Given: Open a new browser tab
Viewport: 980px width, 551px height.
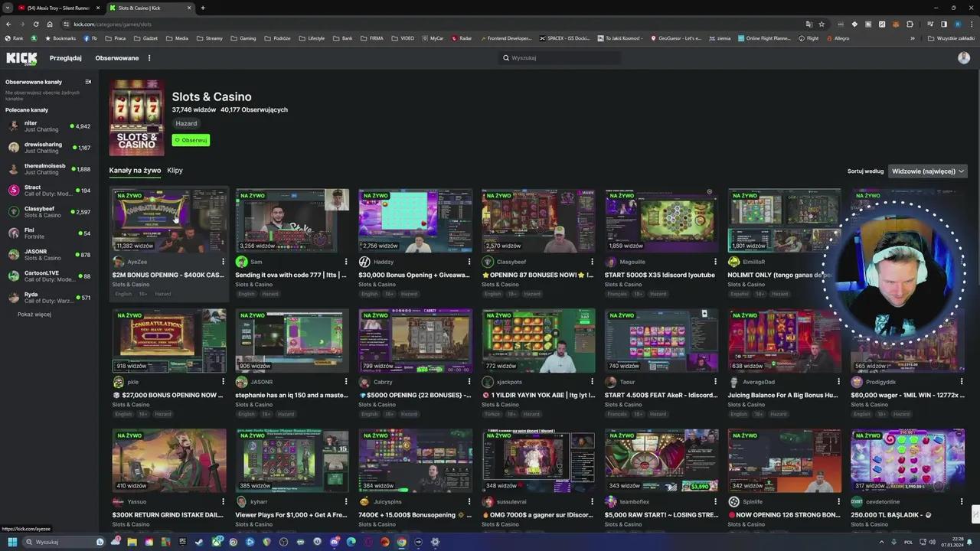Looking at the screenshot, I should click(203, 8).
